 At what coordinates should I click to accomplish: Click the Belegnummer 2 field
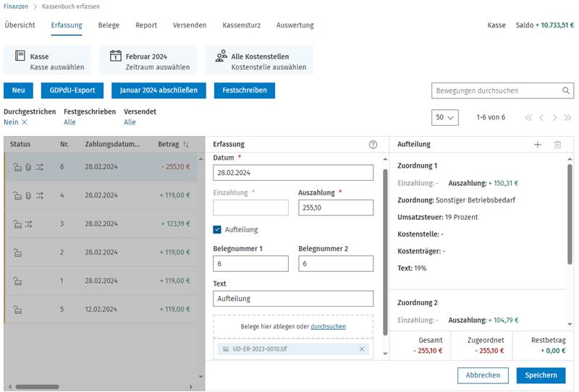[336, 264]
